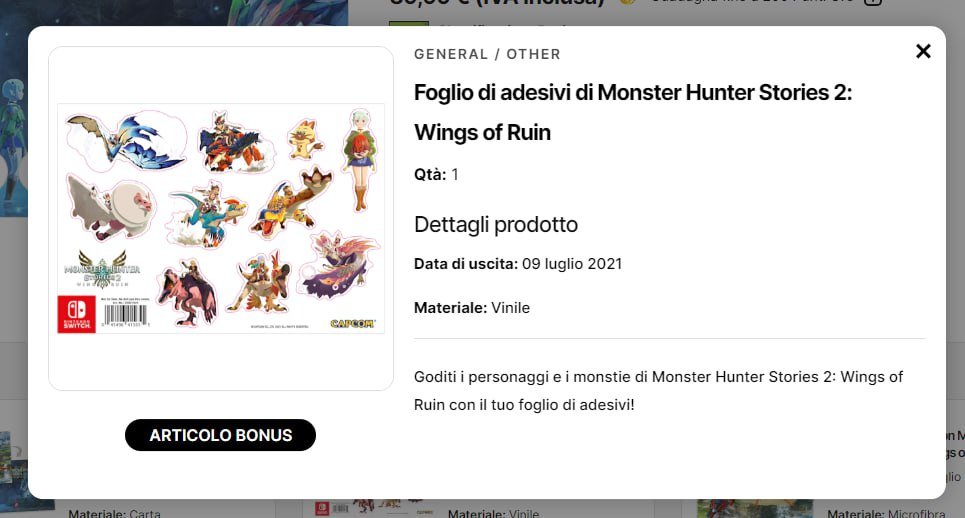Click the Qtà: 1 quantity label
965x518 pixels.
436,175
